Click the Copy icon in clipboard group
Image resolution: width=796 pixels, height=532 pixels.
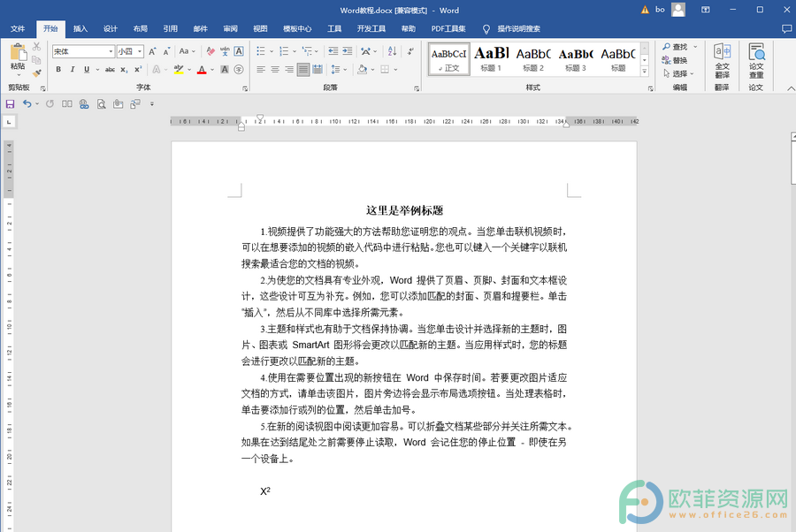36,60
